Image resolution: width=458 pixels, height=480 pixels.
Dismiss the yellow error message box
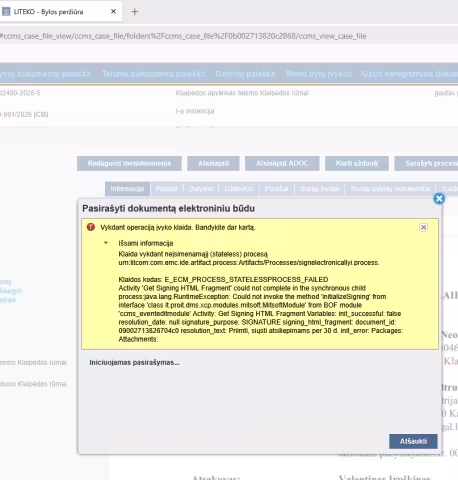(x=423, y=227)
